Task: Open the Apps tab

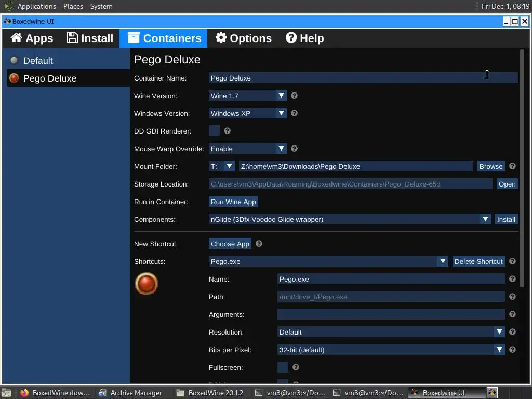Action: point(32,38)
